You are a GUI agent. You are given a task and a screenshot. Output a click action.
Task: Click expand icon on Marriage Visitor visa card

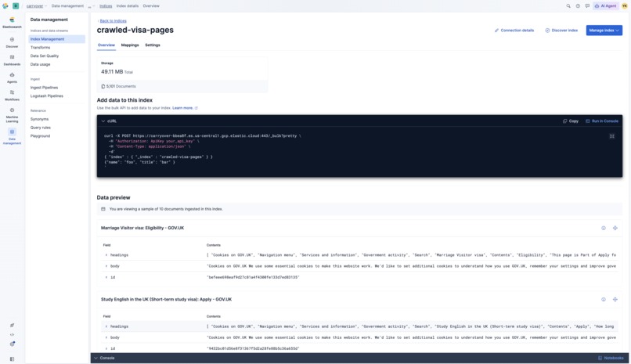615,228
